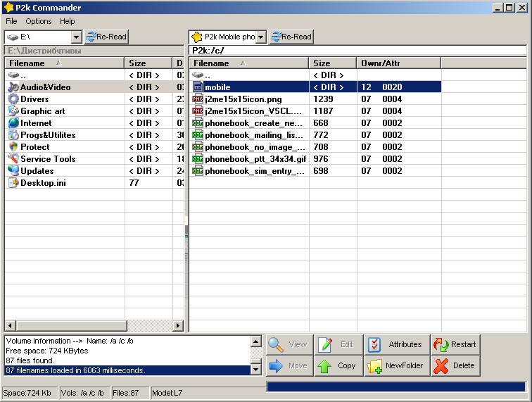Open the Help menu
Screen dimensions: 532x402
(x=67, y=21)
